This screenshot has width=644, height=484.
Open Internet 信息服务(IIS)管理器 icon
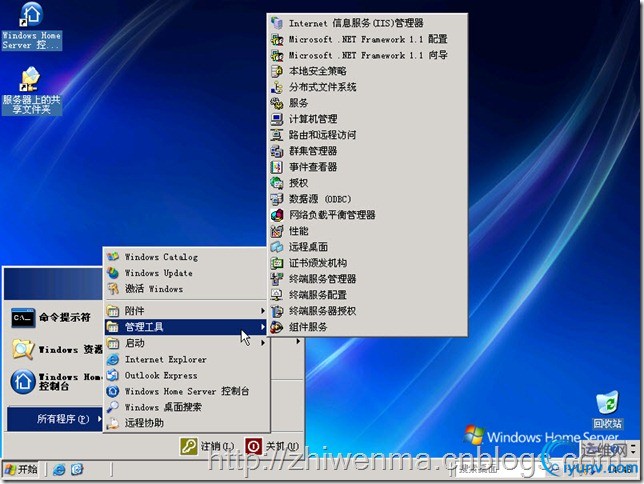pyautogui.click(x=277, y=23)
